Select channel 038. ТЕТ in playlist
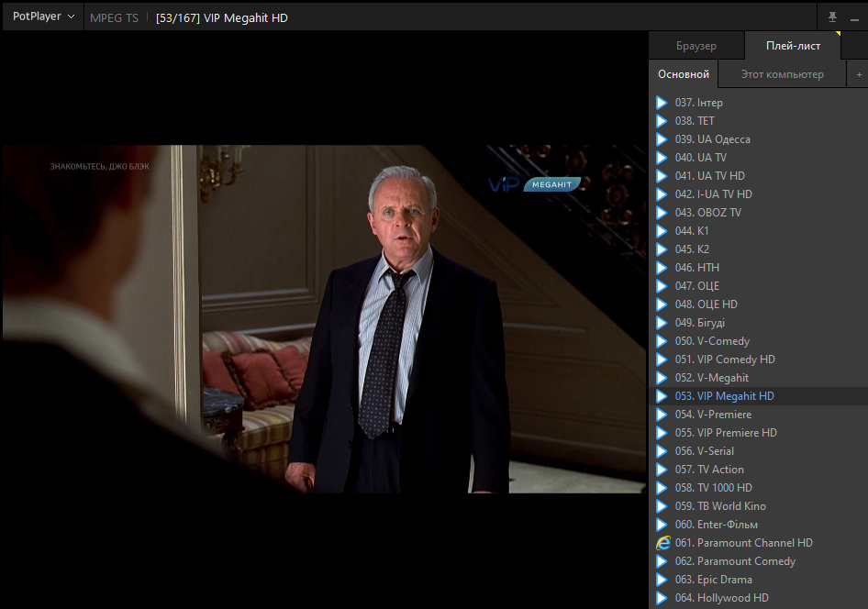 (759, 120)
